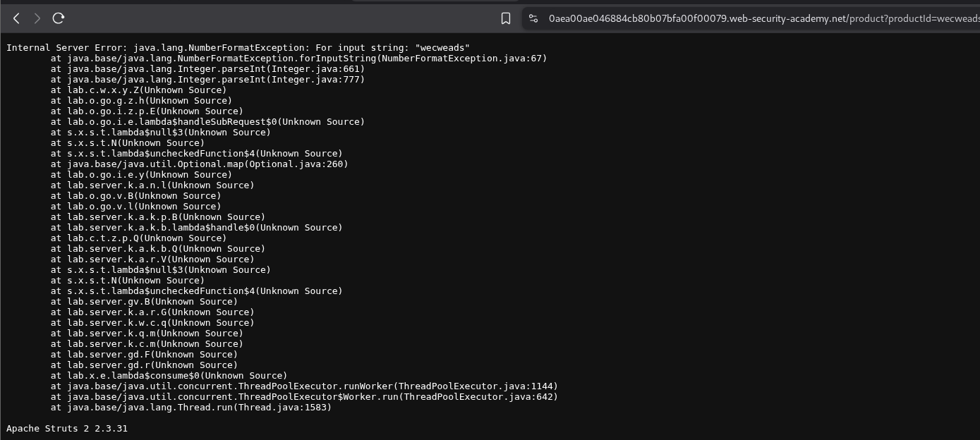Click the lambda$consume$0 stack line
The image size is (980, 440).
[169, 376]
